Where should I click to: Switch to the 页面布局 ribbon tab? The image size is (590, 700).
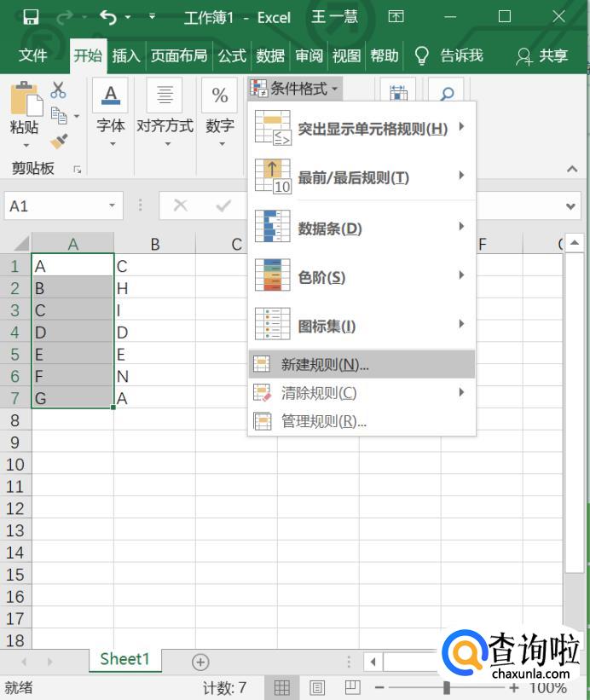(x=179, y=55)
